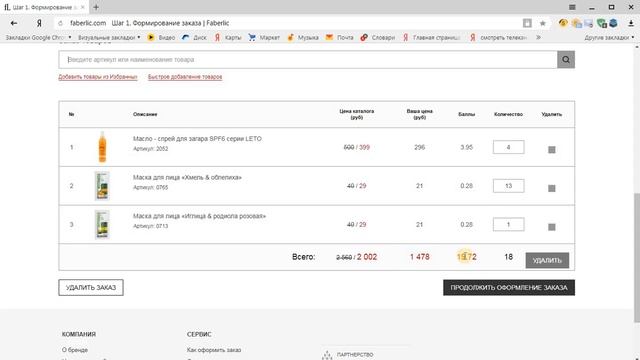
Task: Click thumbnail of Иглица & родиола mask
Action: pos(102,224)
